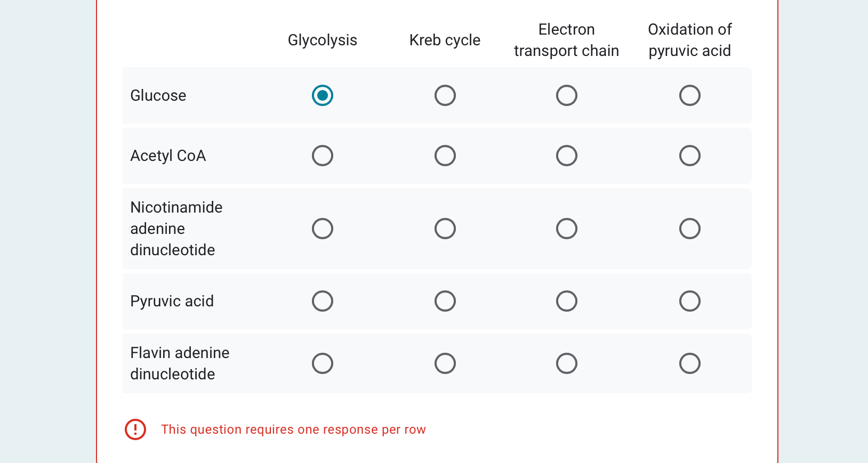868x463 pixels.
Task: Select Oxidation of pyruvic acid for Nicotinamide adenine dinucleotide
Action: 689,228
